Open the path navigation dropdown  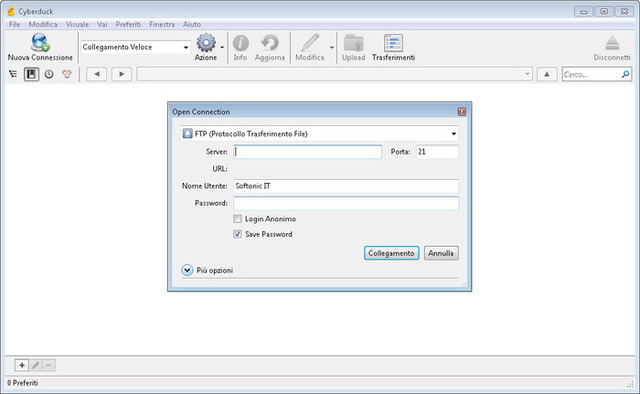coord(527,74)
